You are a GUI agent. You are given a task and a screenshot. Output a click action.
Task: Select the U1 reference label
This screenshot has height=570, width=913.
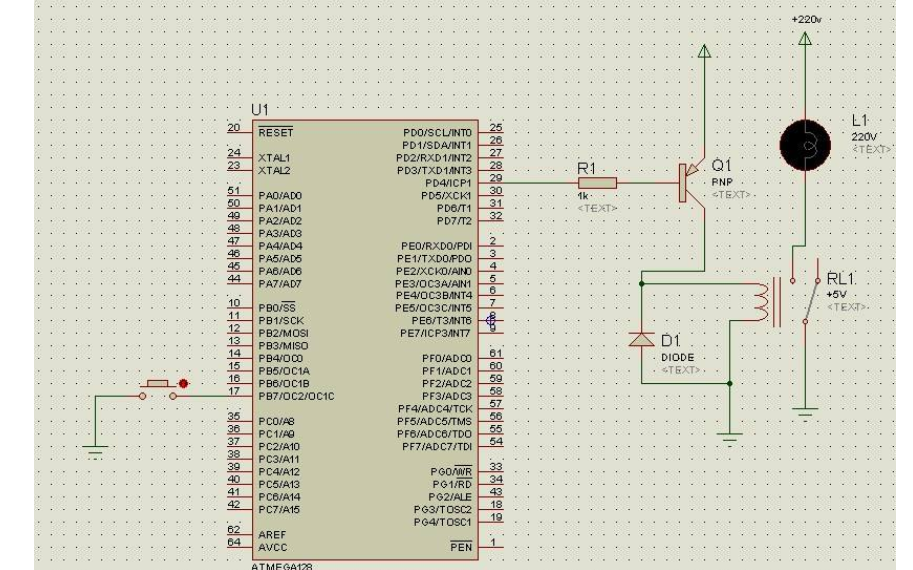click(x=261, y=108)
